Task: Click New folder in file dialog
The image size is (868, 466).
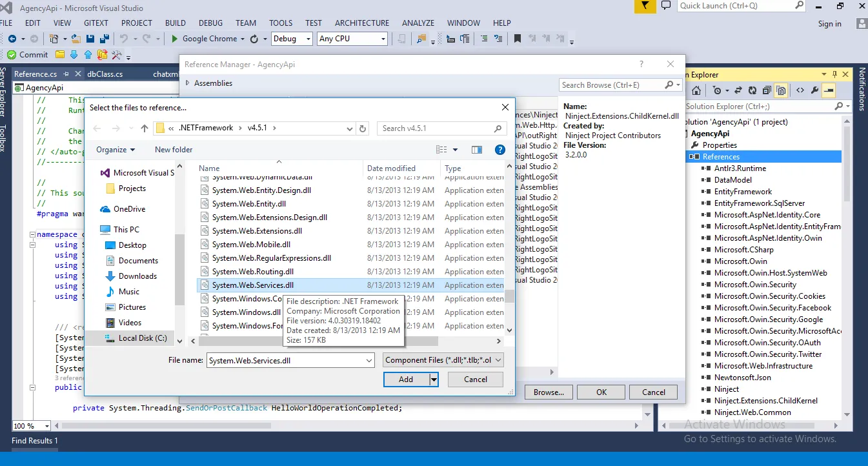Action: coord(174,150)
